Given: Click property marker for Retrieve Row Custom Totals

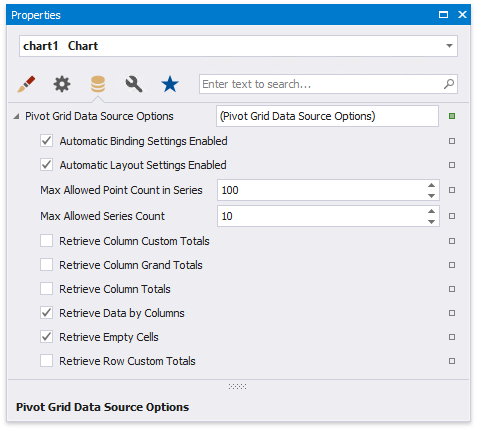Looking at the screenshot, I should coord(452,361).
